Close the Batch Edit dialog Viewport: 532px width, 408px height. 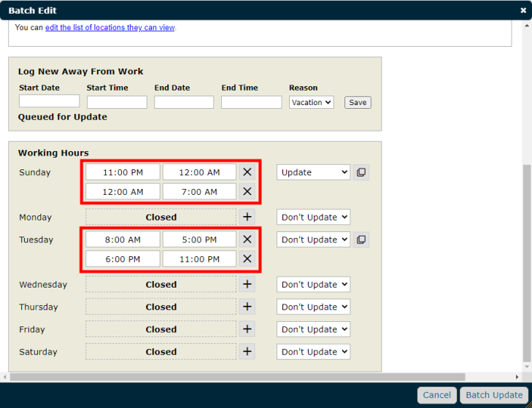(x=523, y=10)
